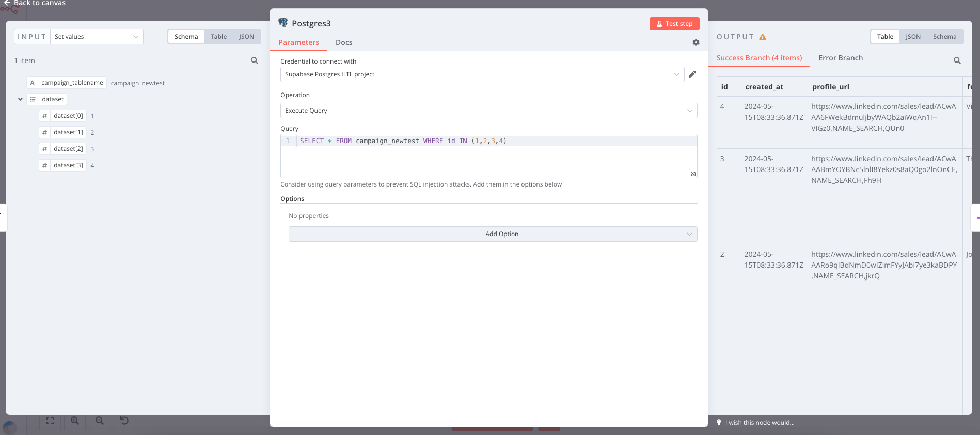The image size is (980, 435).
Task: Click the Postgres3 node title
Action: click(x=311, y=23)
